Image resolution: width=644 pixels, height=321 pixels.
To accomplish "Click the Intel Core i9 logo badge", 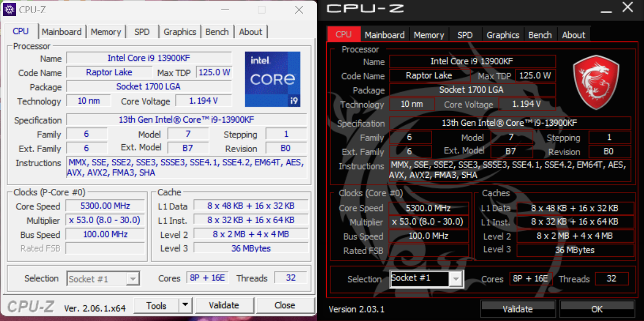I will (272, 79).
